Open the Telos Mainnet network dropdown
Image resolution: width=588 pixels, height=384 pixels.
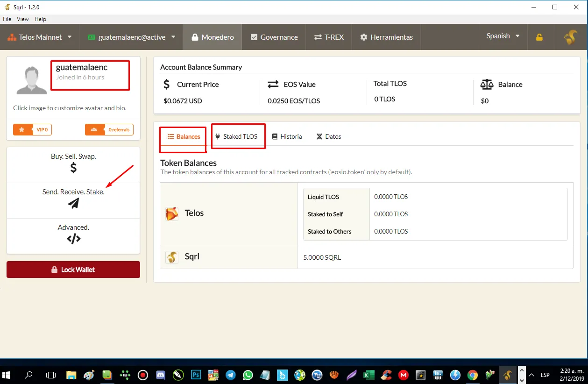pyautogui.click(x=40, y=37)
